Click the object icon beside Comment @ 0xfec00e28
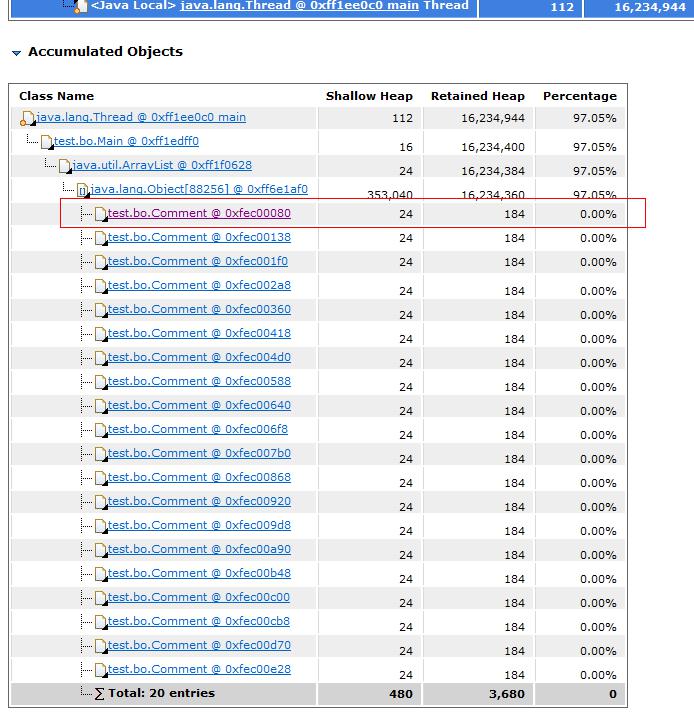 click(101, 670)
